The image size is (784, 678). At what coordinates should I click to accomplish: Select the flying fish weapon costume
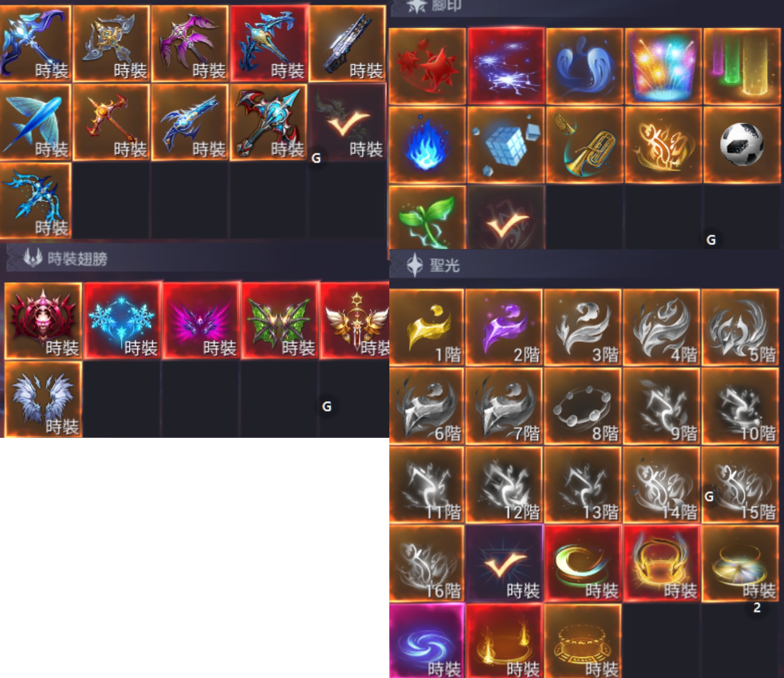coord(35,122)
